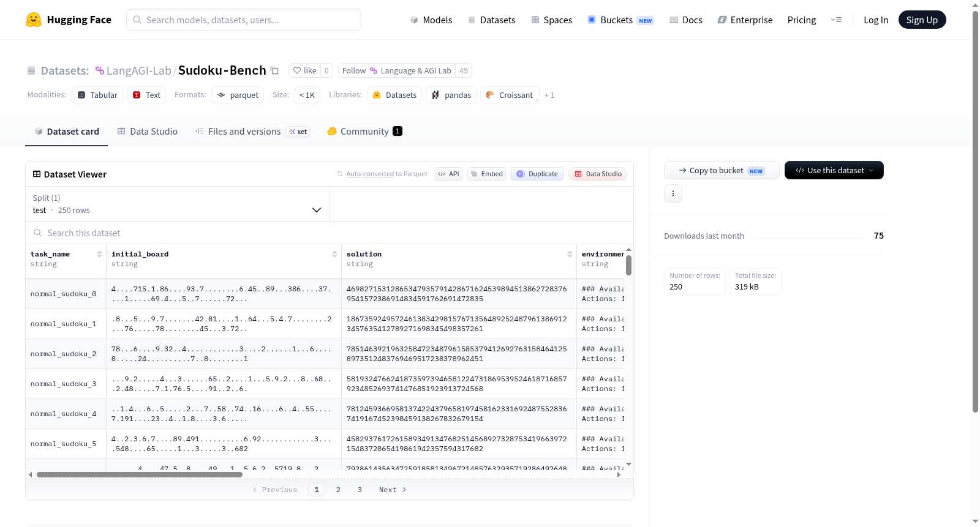Click the < 1K size tag
Screen dimensions: 980x527
pos(307,95)
